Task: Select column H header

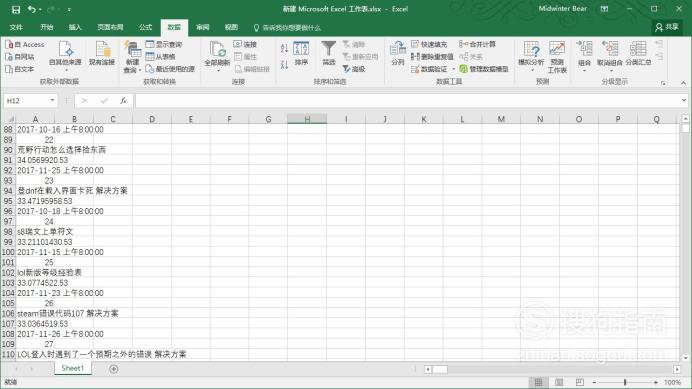Action: (x=307, y=119)
